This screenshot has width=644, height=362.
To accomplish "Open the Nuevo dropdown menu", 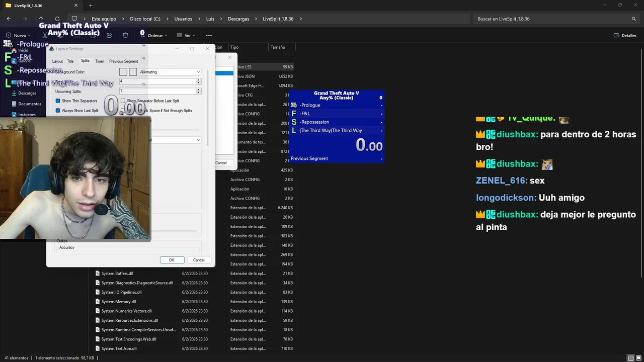I will [18, 35].
